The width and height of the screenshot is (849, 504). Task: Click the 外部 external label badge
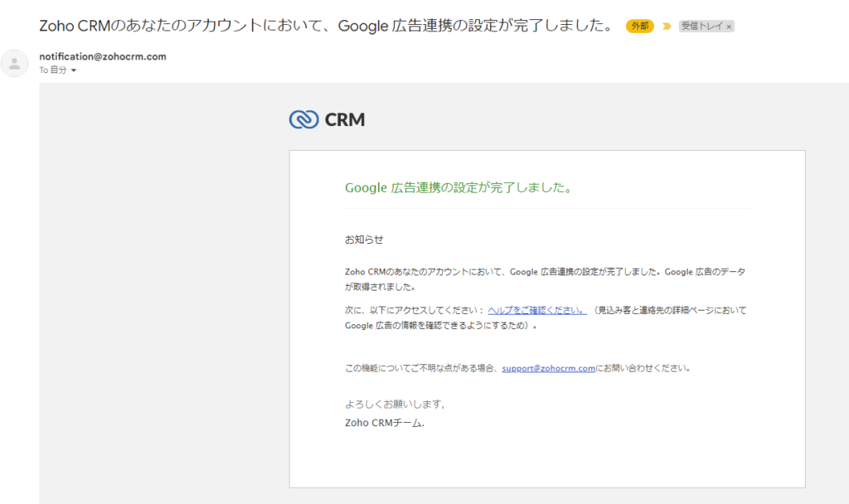click(639, 26)
